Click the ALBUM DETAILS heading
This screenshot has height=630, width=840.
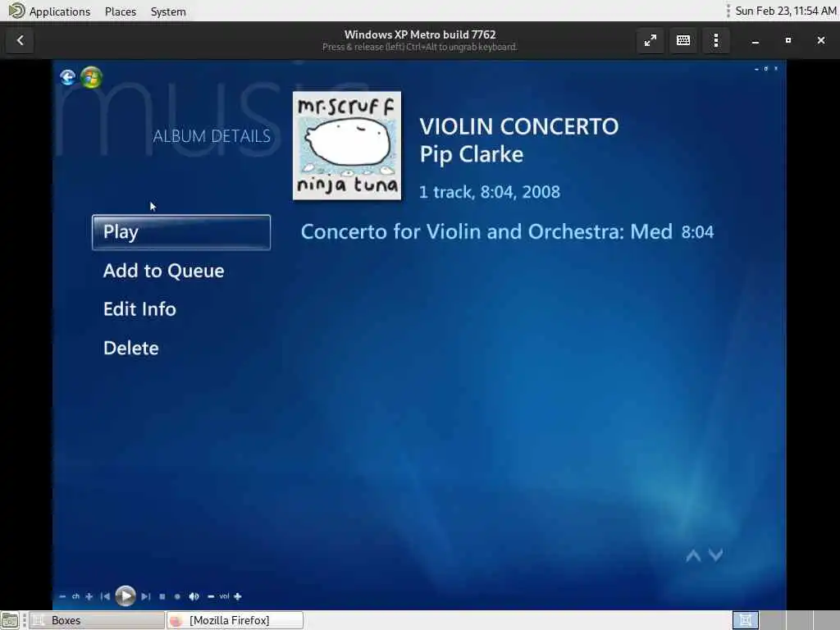tap(212, 136)
